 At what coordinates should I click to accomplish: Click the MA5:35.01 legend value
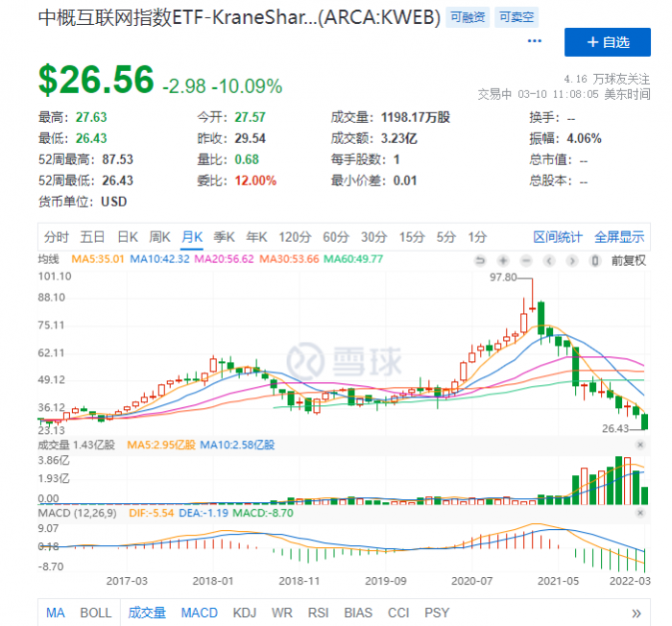(98, 259)
